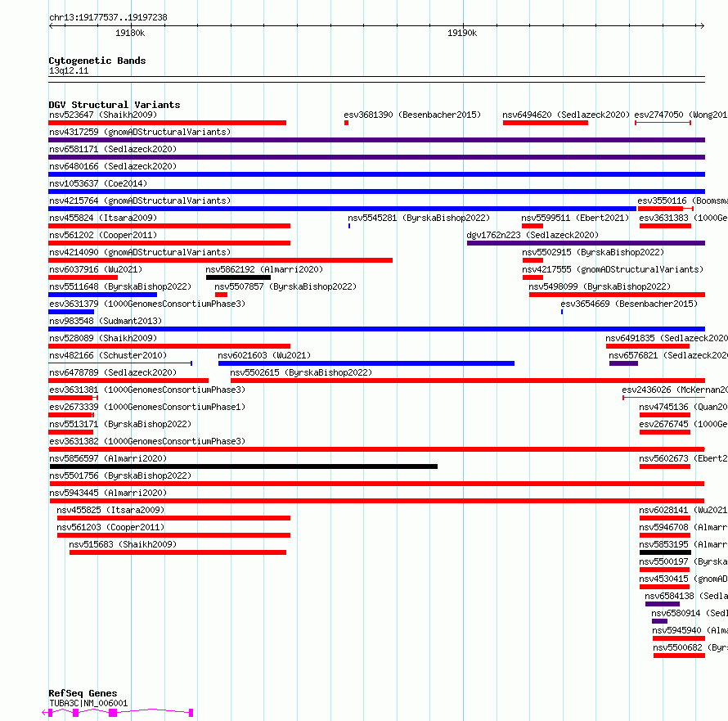Image resolution: width=728 pixels, height=721 pixels.
Task: Select the nsv6581171 (Sedlazeck2020) label
Action: pos(113,149)
